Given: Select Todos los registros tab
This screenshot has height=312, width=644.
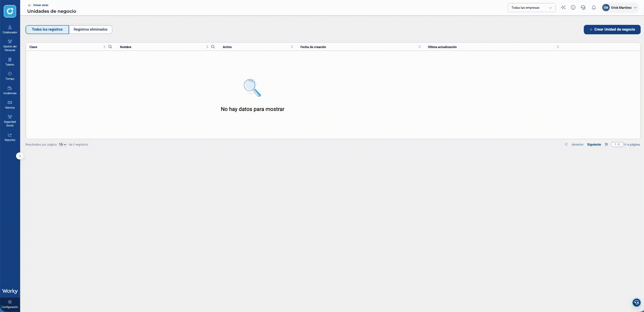Looking at the screenshot, I should click(47, 30).
